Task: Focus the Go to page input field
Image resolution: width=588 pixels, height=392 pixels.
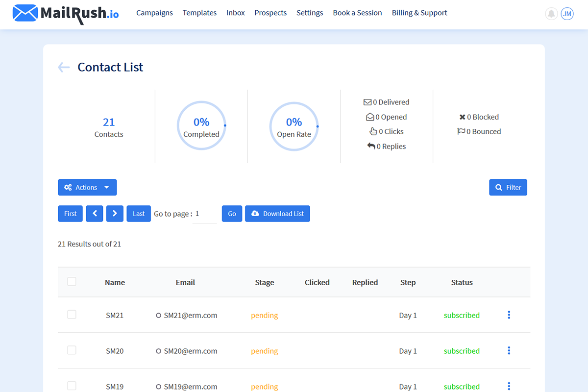Action: point(205,214)
